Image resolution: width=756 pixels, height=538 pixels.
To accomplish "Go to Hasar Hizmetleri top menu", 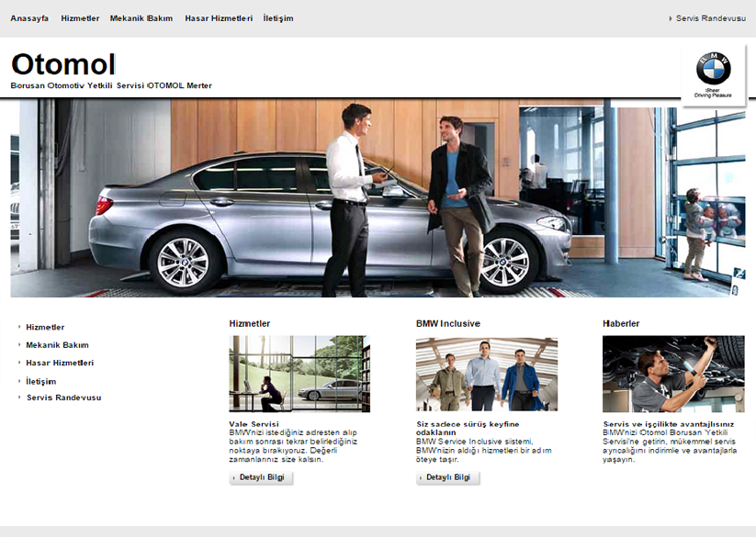I will [x=219, y=18].
